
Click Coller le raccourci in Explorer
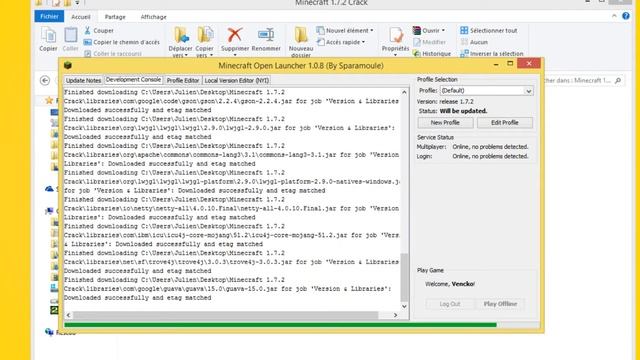click(x=113, y=53)
